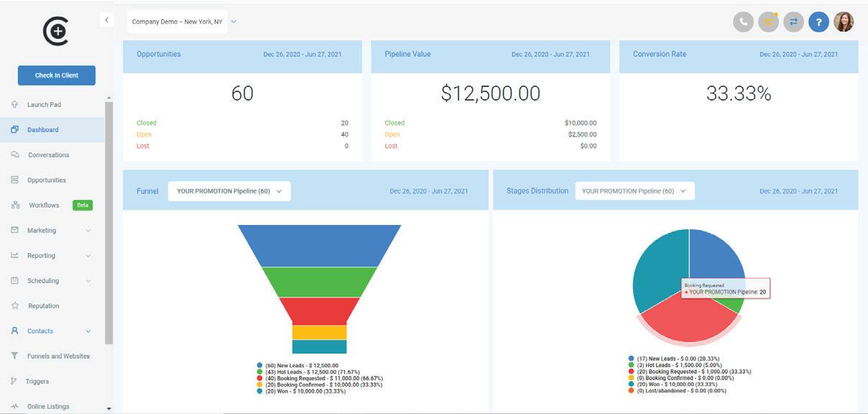Open the Stages Distribution pipeline dropdown

(634, 191)
